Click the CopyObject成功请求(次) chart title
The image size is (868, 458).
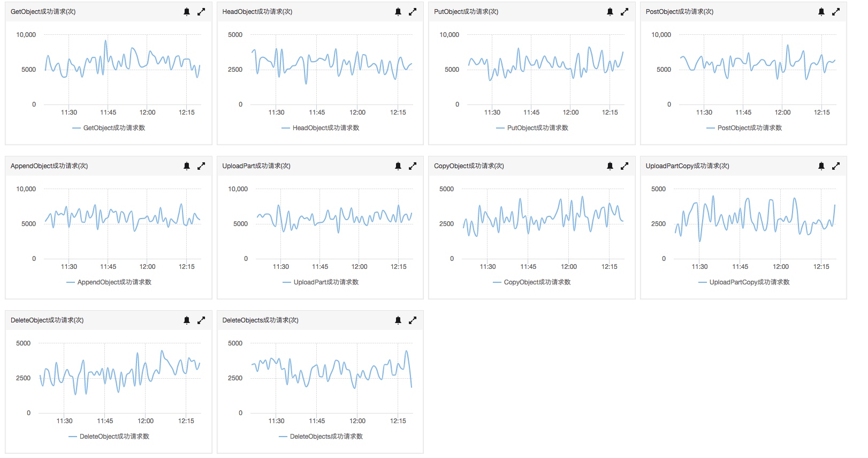tap(469, 166)
